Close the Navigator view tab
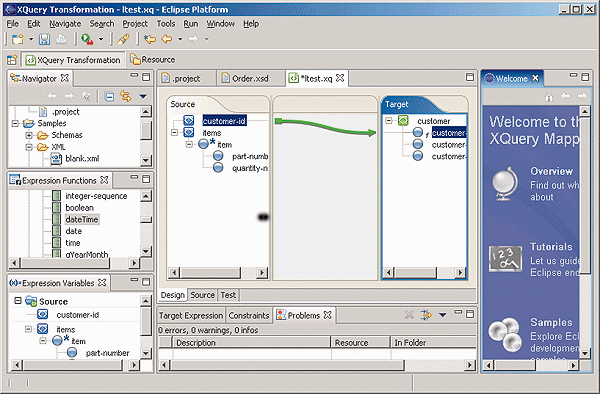 click(x=65, y=78)
